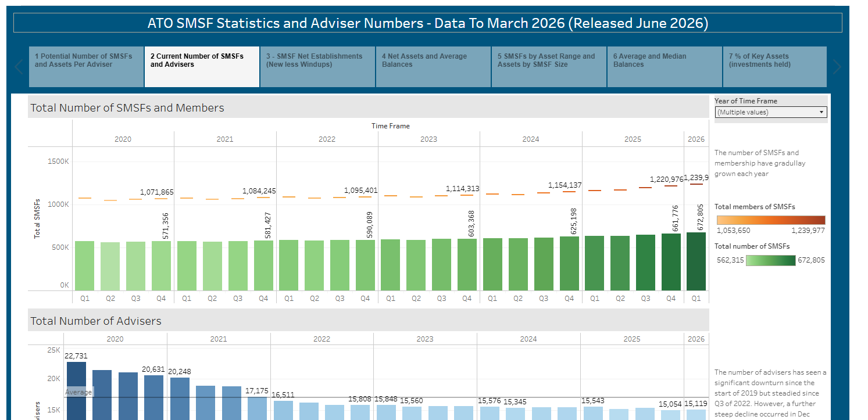The height and width of the screenshot is (420, 868).
Task: Click the 2023 year header in Advisers chart
Action: [425, 339]
